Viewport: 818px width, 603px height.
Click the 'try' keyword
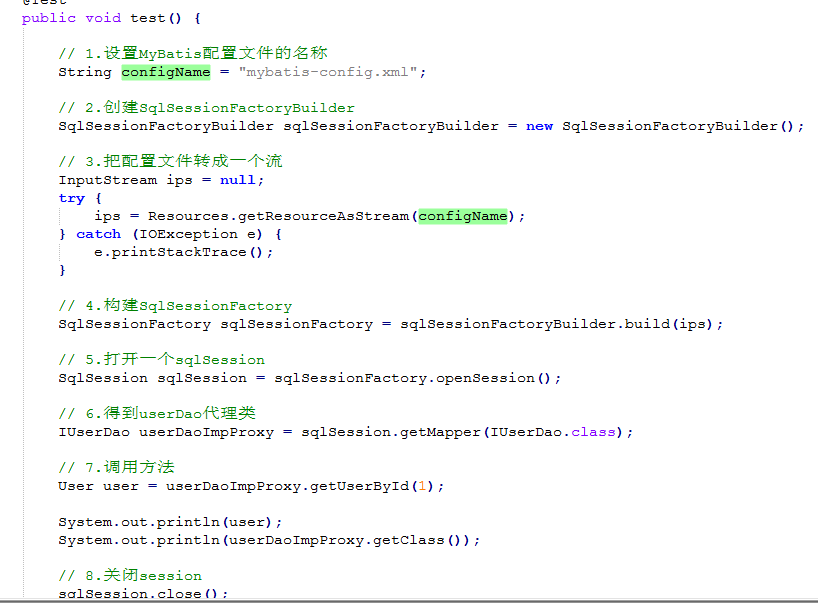tap(71, 198)
